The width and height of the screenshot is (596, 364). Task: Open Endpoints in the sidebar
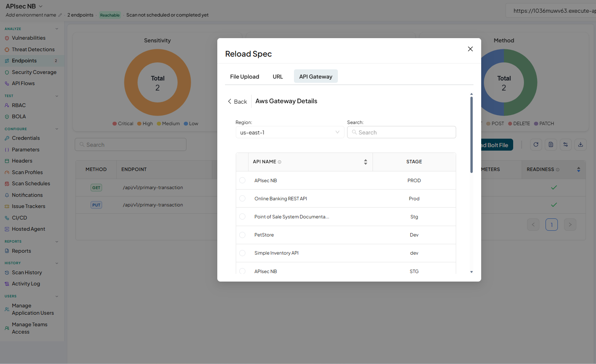click(x=32, y=61)
